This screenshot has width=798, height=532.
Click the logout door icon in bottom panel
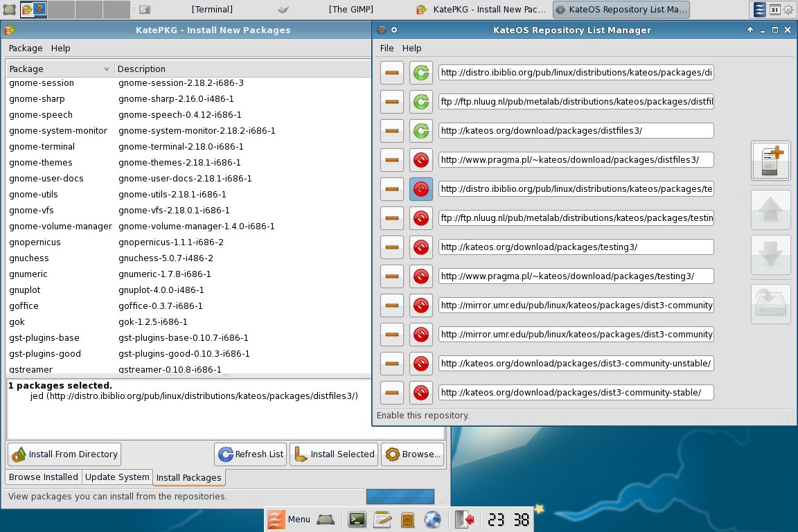pyautogui.click(x=465, y=520)
